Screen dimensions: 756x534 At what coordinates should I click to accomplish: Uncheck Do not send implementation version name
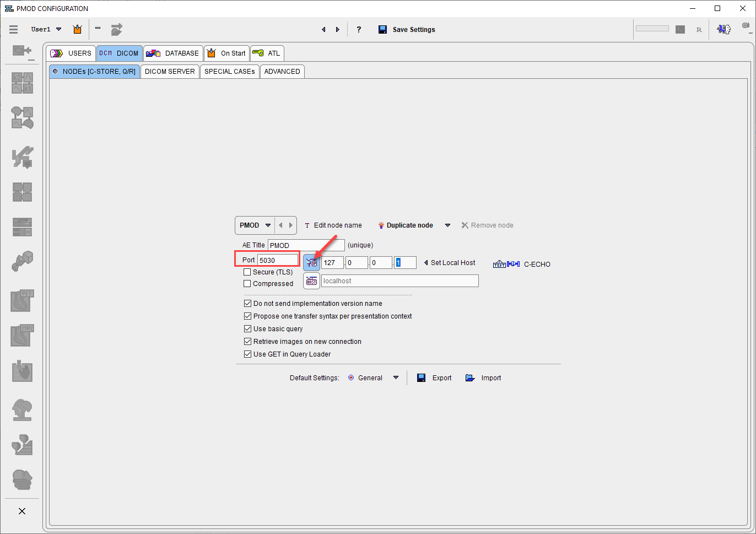click(x=247, y=304)
